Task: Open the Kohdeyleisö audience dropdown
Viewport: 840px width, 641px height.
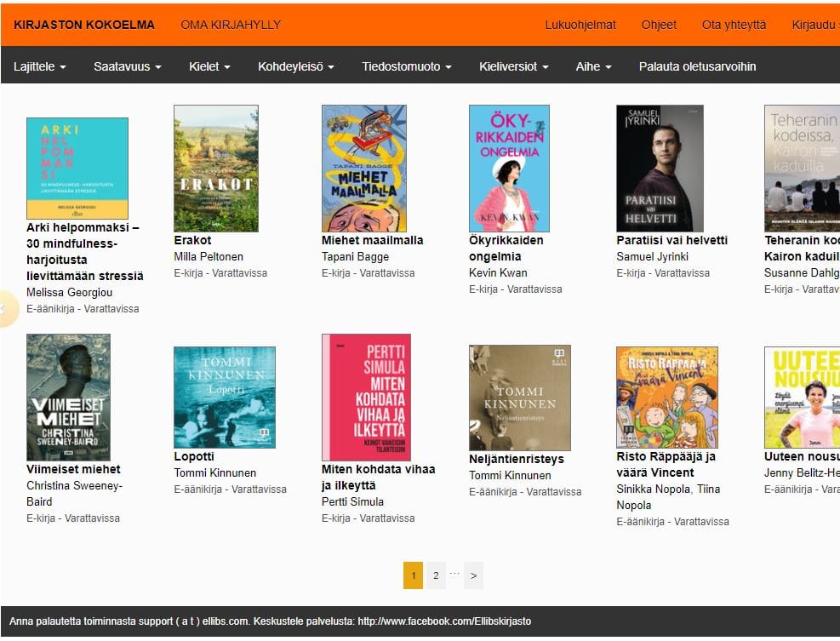Action: click(x=296, y=66)
